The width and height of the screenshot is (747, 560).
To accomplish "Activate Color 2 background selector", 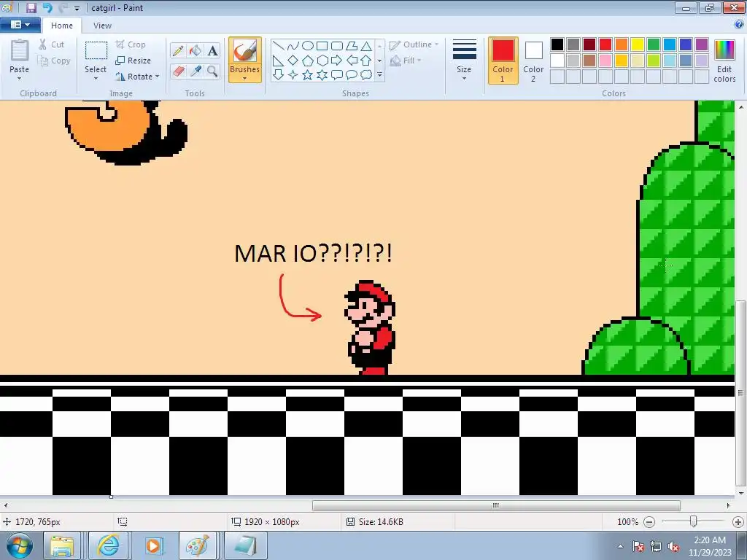I will (x=533, y=61).
